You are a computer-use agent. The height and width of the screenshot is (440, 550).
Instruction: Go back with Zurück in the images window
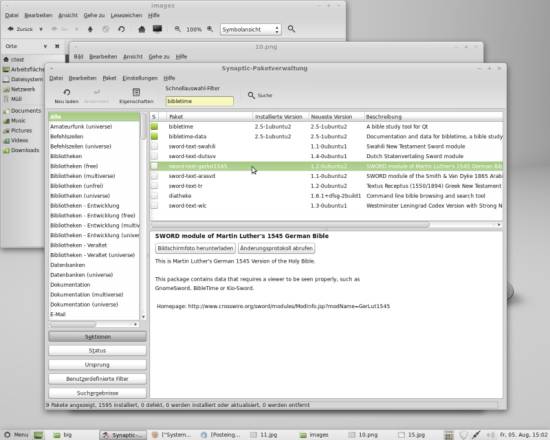click(x=20, y=29)
